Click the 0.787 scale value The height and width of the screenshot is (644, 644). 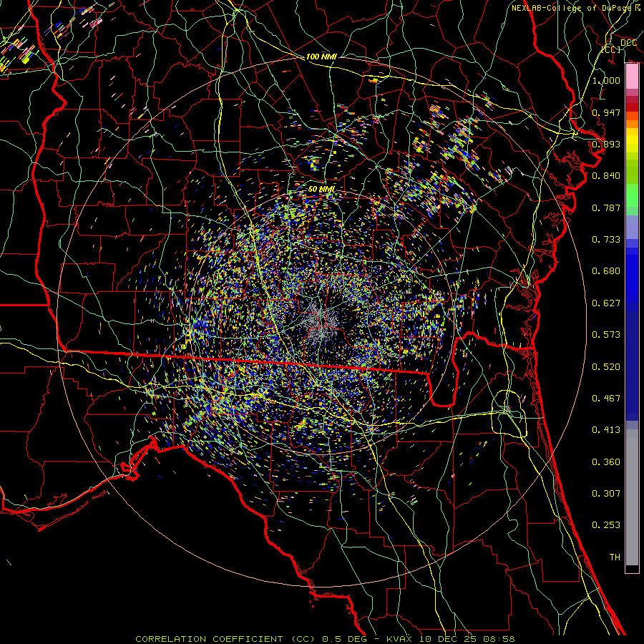[x=606, y=208]
